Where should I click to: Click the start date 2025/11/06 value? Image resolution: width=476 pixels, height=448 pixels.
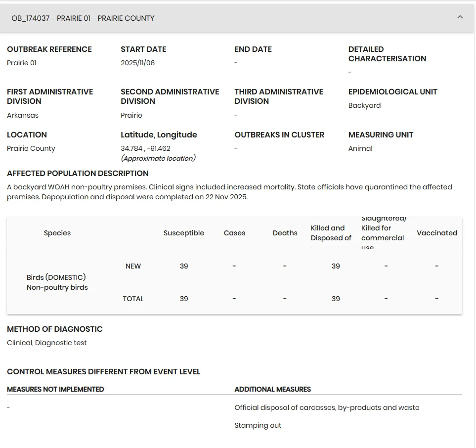(x=137, y=63)
